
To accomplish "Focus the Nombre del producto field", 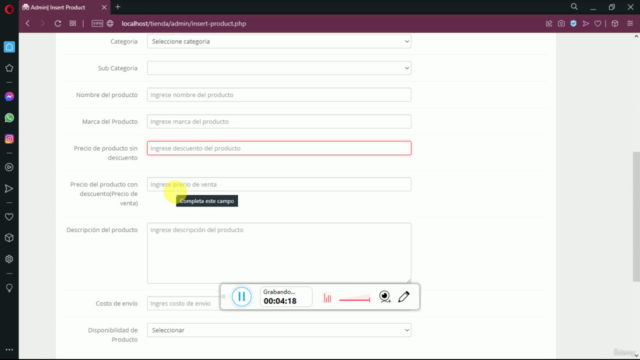I will (279, 95).
